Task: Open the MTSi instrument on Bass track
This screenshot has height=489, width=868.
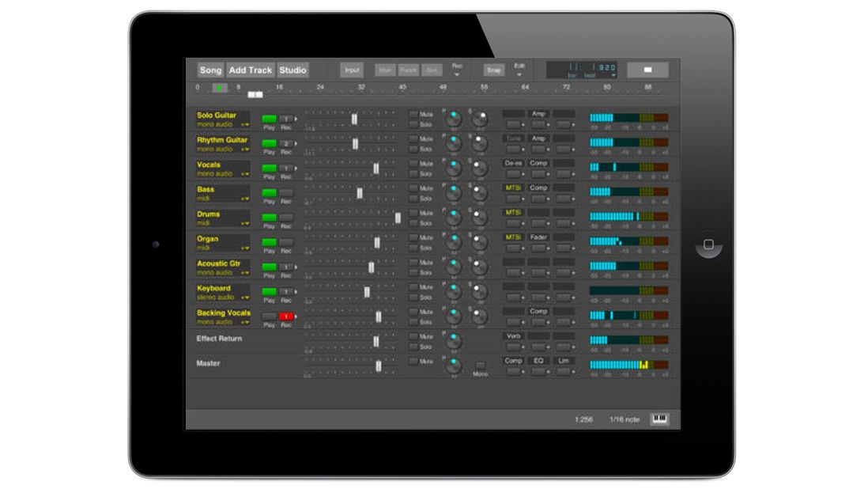Action: click(x=511, y=186)
